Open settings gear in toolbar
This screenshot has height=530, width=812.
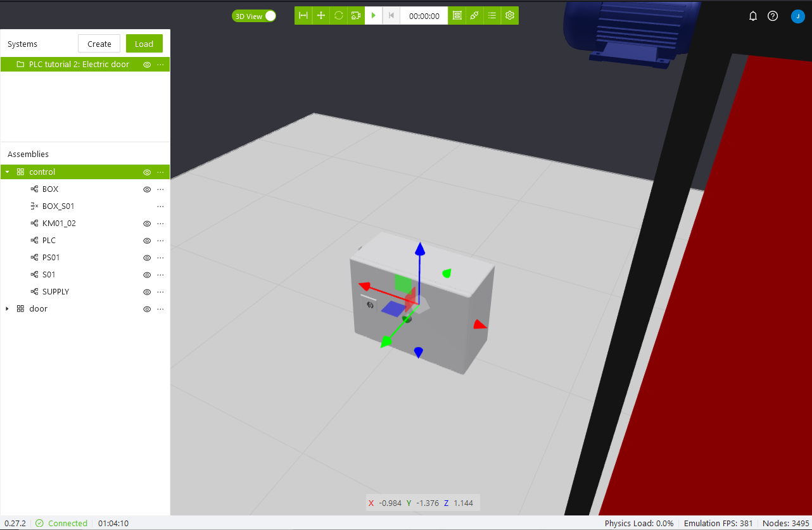pyautogui.click(x=510, y=16)
